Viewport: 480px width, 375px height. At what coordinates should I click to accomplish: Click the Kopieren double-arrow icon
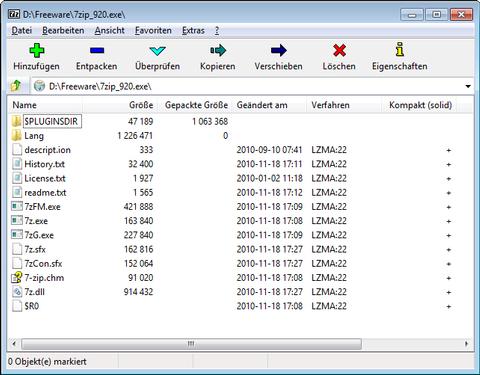218,51
